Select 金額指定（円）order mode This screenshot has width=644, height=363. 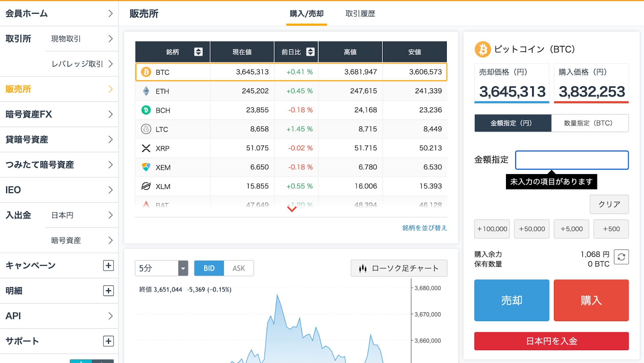(x=513, y=123)
